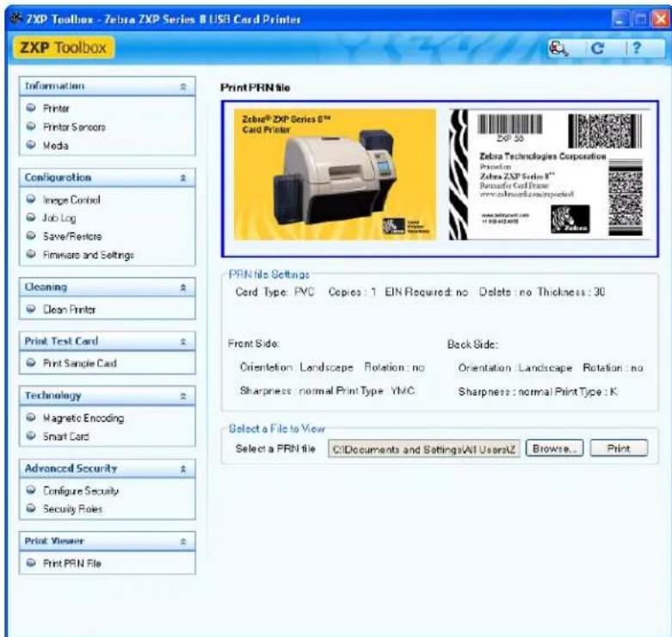
Task: Click the PRN file path field
Action: coord(424,448)
